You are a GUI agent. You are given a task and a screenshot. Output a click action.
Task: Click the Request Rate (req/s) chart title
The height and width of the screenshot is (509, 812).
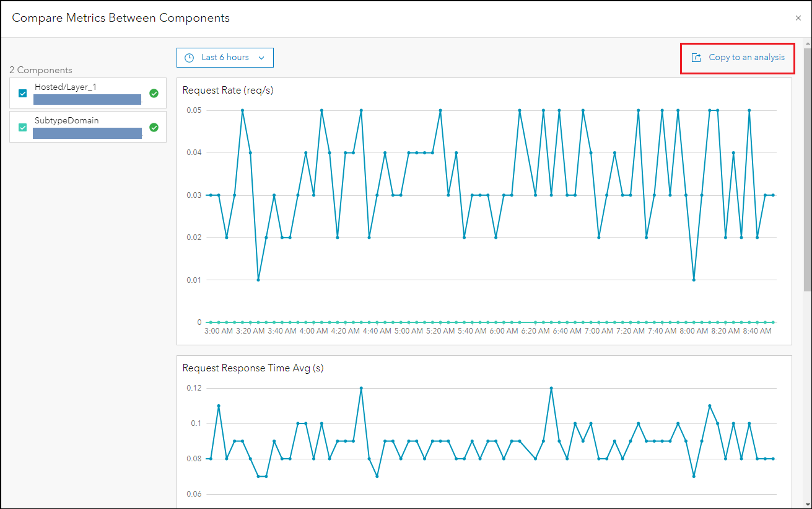pyautogui.click(x=228, y=91)
